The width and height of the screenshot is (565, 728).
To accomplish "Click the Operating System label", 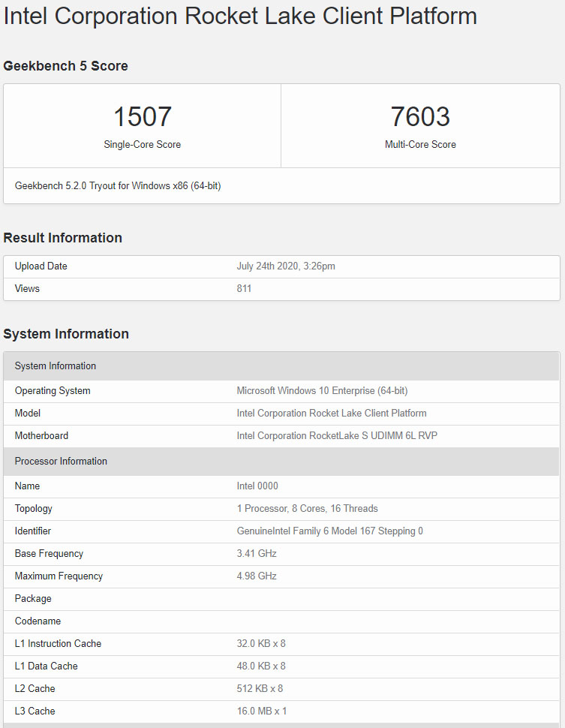I will point(53,390).
